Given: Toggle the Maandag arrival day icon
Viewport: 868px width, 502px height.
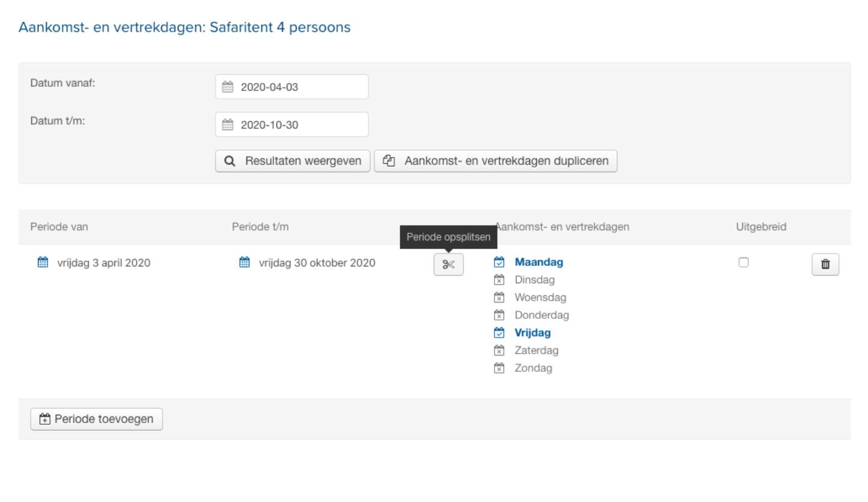Looking at the screenshot, I should tap(499, 262).
